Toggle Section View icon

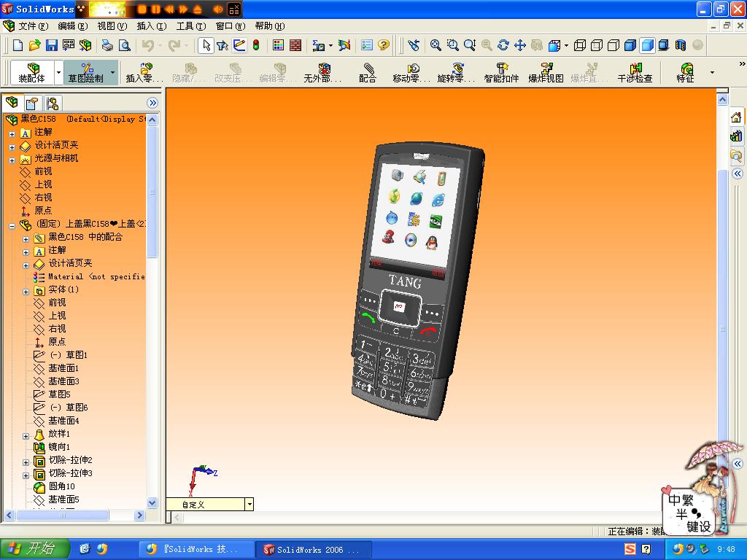[681, 45]
